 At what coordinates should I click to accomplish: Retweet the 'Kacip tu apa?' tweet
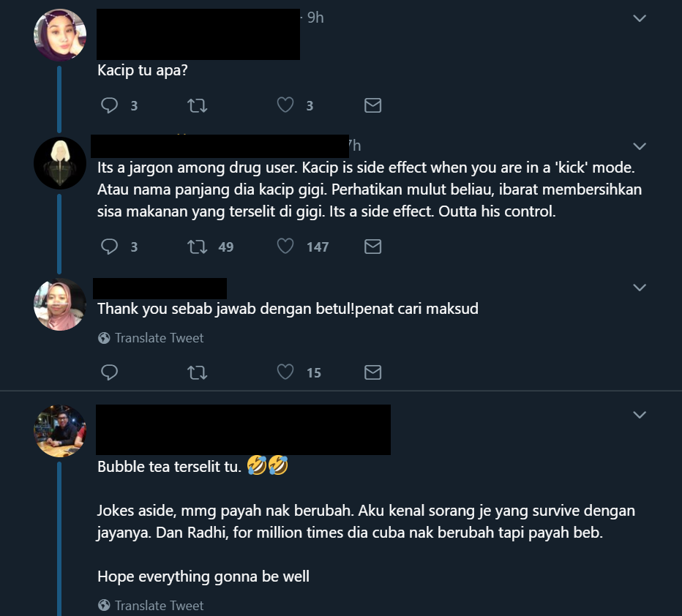[197, 105]
